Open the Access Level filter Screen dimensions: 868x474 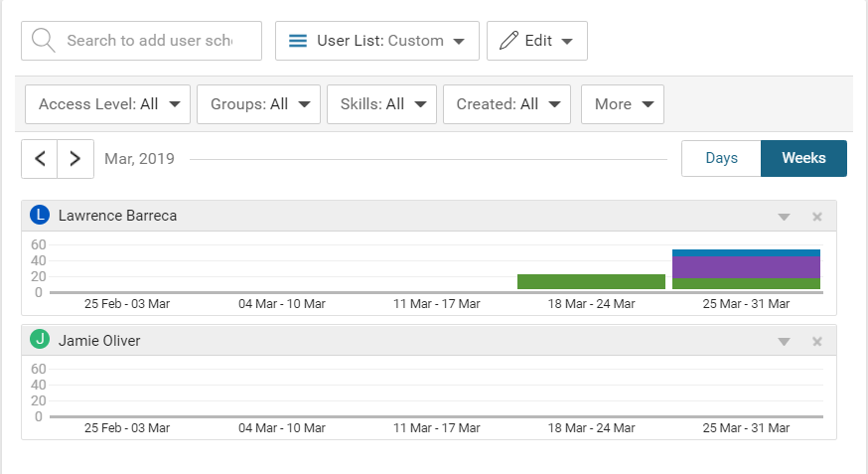pos(107,104)
